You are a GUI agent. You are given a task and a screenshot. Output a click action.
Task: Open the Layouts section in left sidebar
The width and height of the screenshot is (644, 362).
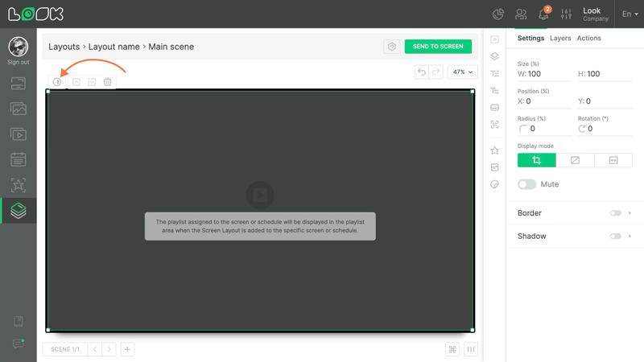(18, 211)
